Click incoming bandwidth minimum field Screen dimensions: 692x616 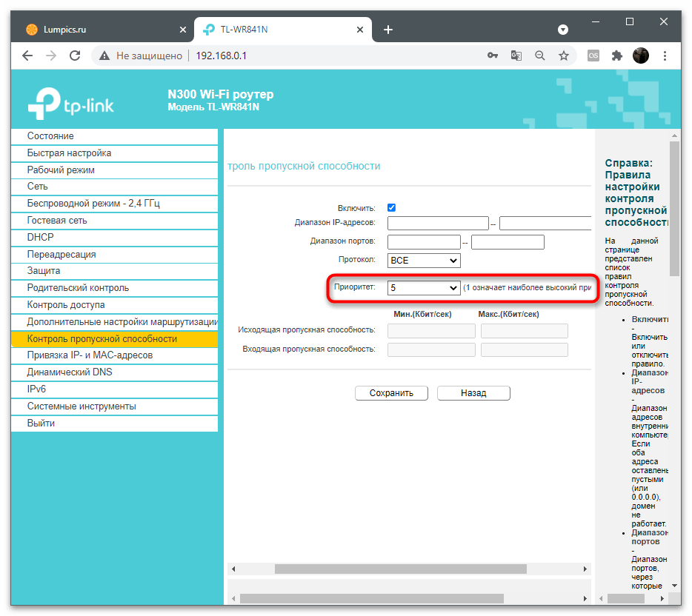click(431, 349)
